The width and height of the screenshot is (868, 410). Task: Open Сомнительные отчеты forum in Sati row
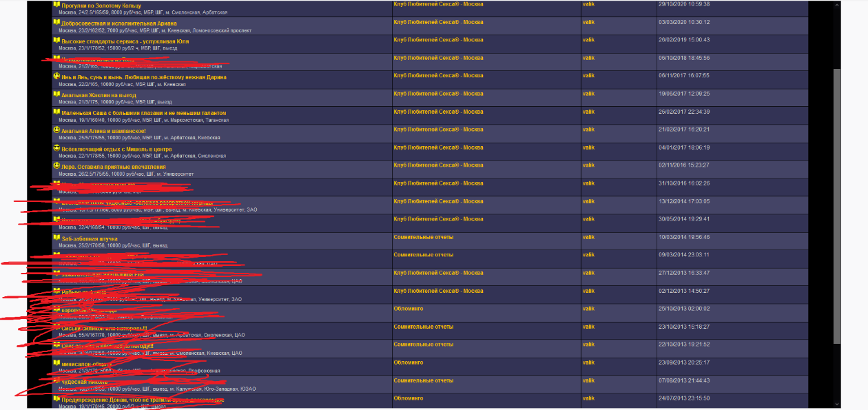[x=423, y=237]
